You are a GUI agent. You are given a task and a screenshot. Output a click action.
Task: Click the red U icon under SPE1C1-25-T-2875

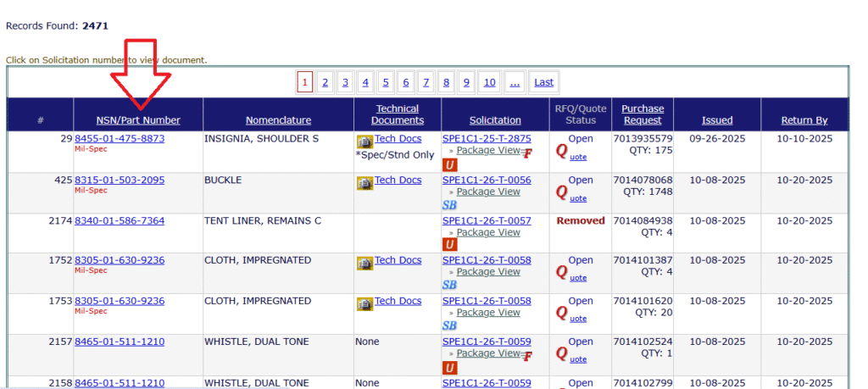[x=450, y=164]
